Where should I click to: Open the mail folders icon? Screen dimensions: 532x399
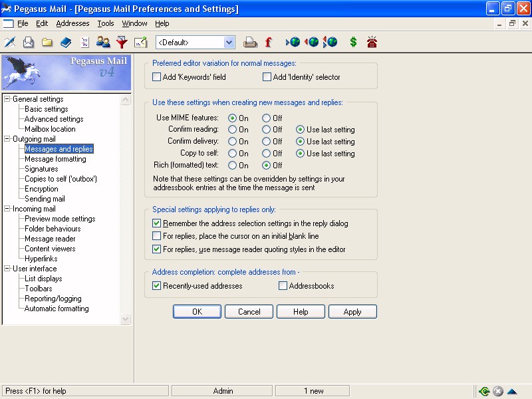(x=47, y=43)
